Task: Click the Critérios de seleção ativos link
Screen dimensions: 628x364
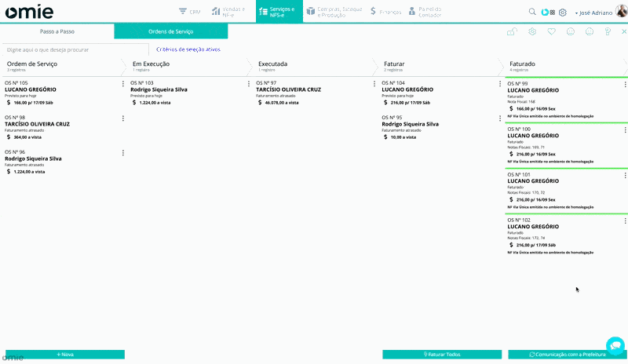Action: point(188,49)
